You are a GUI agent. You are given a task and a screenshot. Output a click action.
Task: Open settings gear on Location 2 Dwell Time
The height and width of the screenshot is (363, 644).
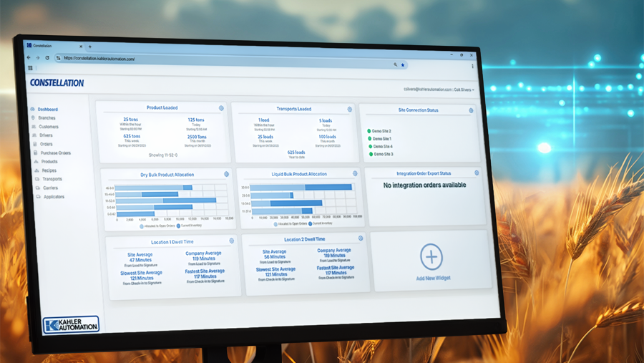[x=360, y=238]
